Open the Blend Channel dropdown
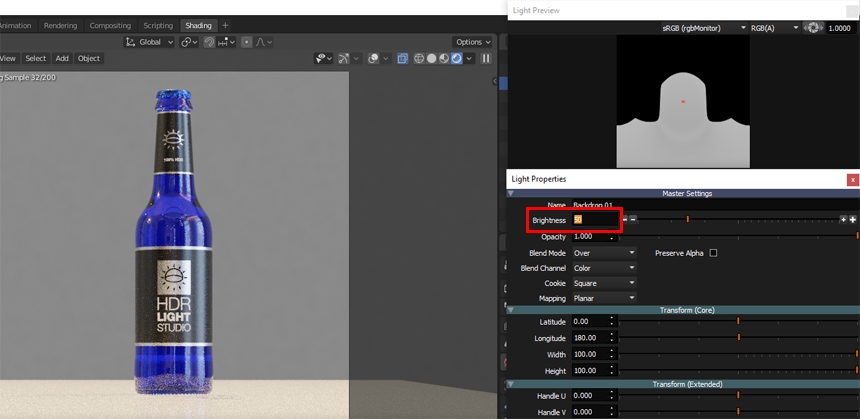Image resolution: width=860 pixels, height=419 pixels. (x=604, y=268)
